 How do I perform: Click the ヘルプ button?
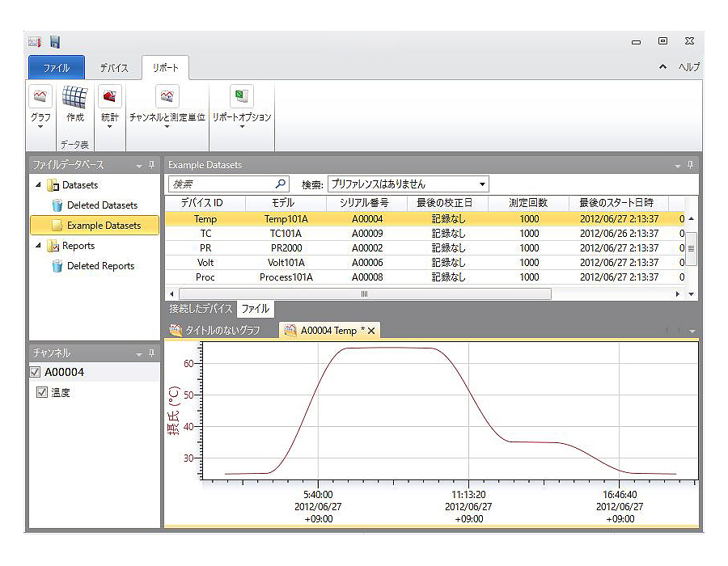tap(688, 67)
